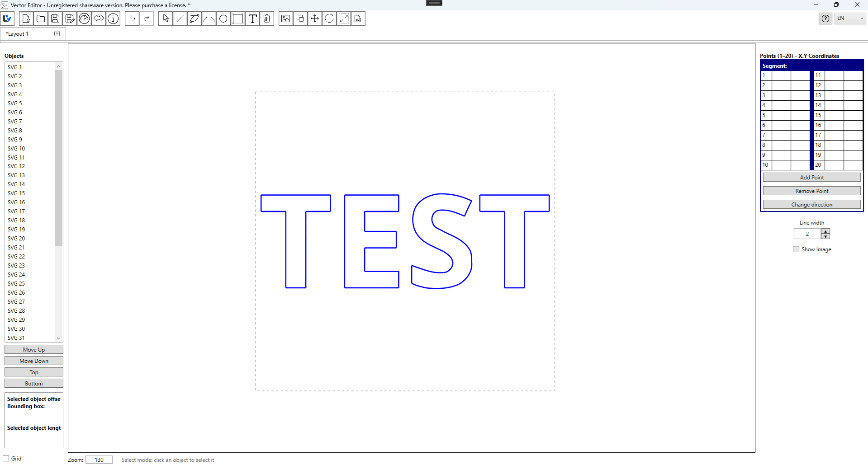Click the Remove Point button
The width and height of the screenshot is (868, 465).
[812, 191]
